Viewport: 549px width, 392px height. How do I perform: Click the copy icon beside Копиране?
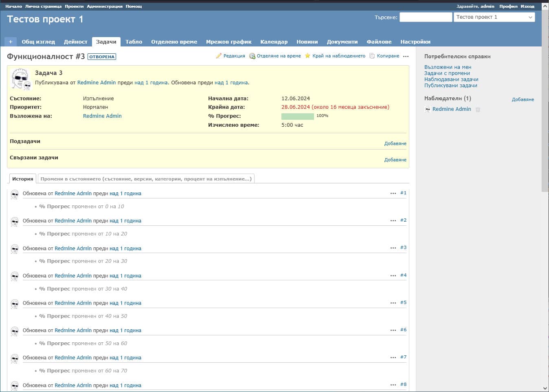(372, 56)
